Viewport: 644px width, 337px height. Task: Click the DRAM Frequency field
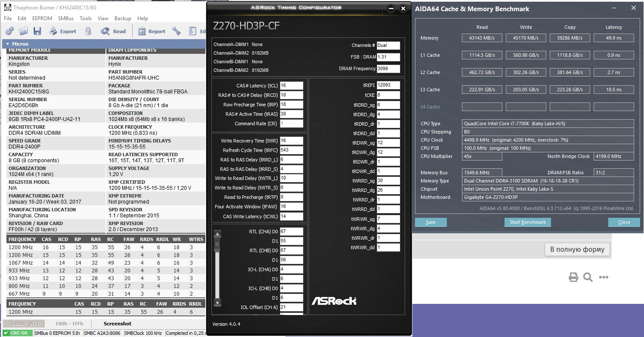tap(388, 68)
